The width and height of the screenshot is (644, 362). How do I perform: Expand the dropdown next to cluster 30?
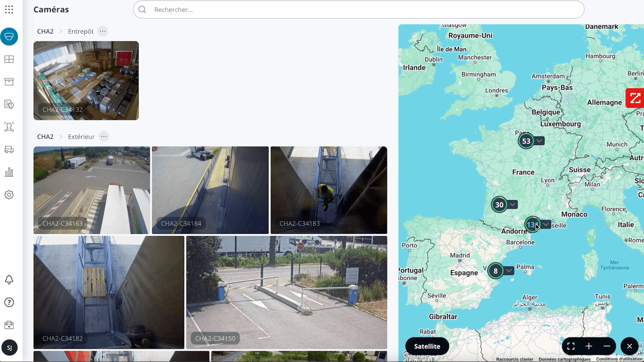512,205
